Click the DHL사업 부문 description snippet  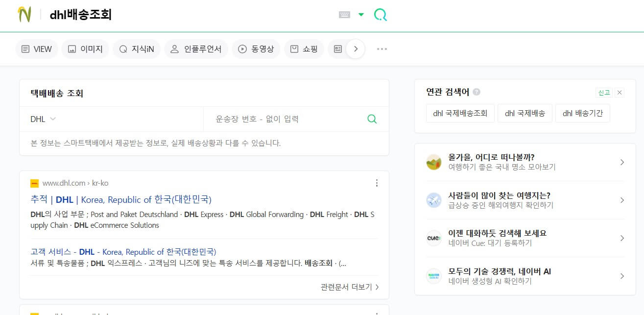(x=202, y=220)
